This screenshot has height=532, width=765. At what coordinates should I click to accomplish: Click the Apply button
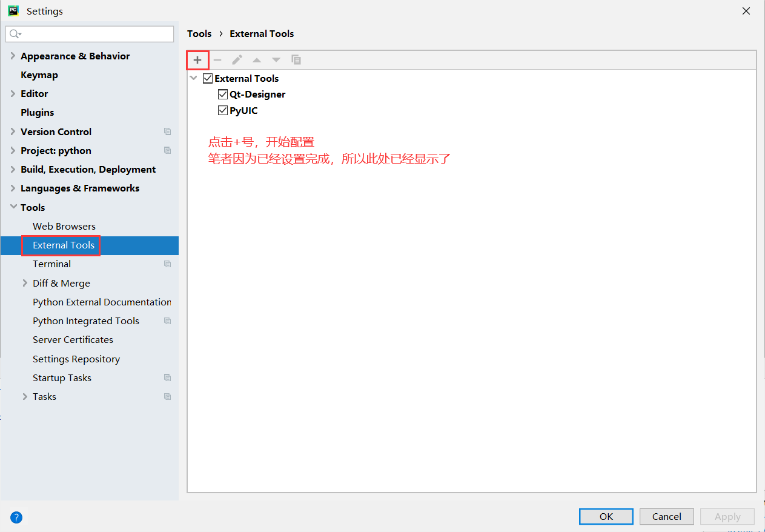click(727, 516)
